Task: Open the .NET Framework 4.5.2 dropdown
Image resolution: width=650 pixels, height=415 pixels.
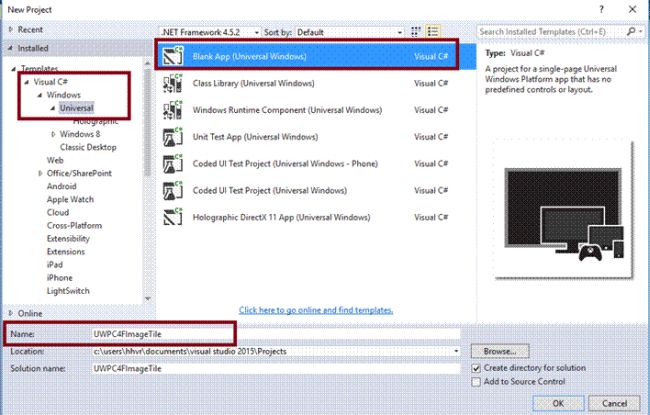Action: [x=210, y=32]
